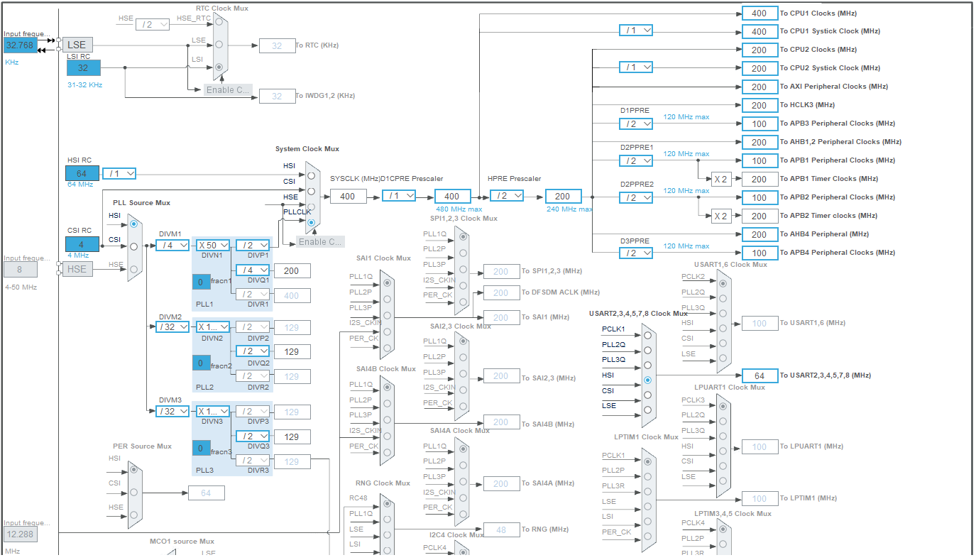
Task: Click Enable button next to IWDG1,2 clock
Action: point(228,89)
